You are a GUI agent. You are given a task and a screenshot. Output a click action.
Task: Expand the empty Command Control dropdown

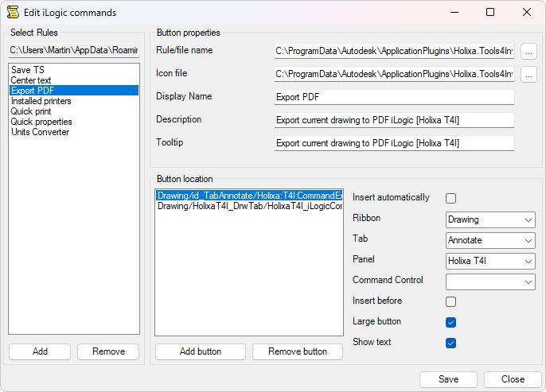pyautogui.click(x=490, y=281)
